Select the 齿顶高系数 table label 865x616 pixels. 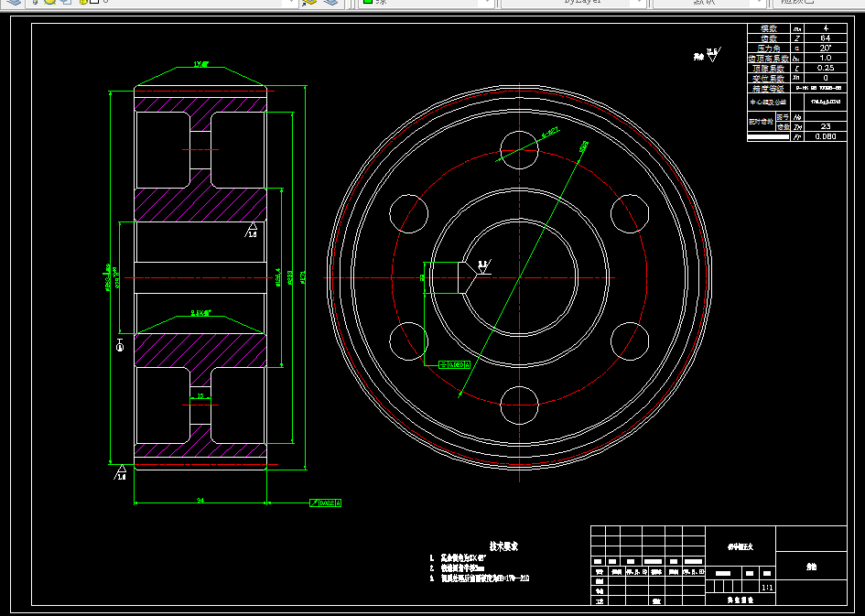pyautogui.click(x=770, y=58)
